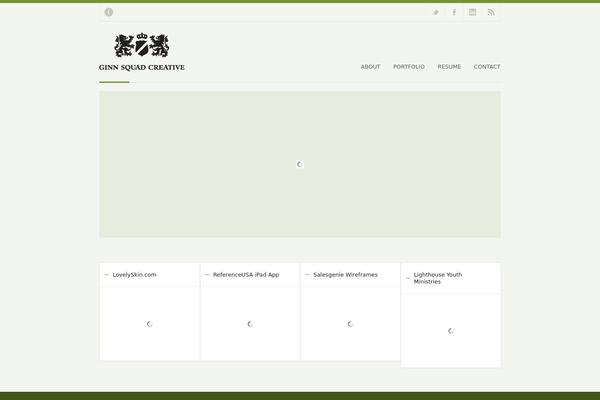
Task: Open the About menu item
Action: pos(370,67)
